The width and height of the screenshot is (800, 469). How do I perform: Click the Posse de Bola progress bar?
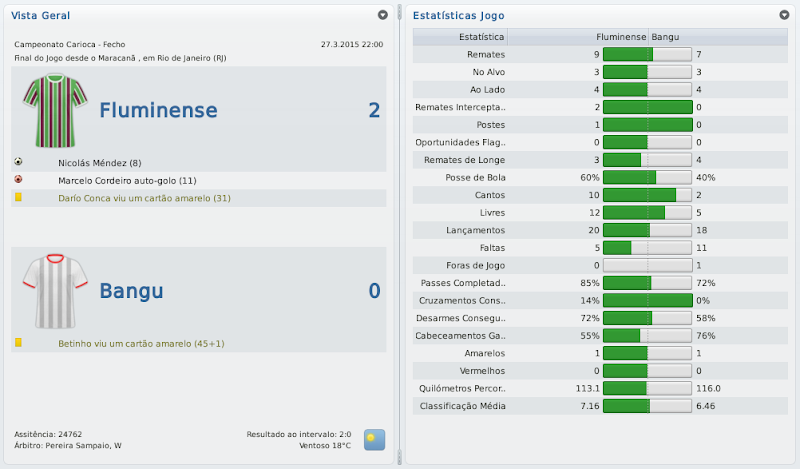point(648,177)
